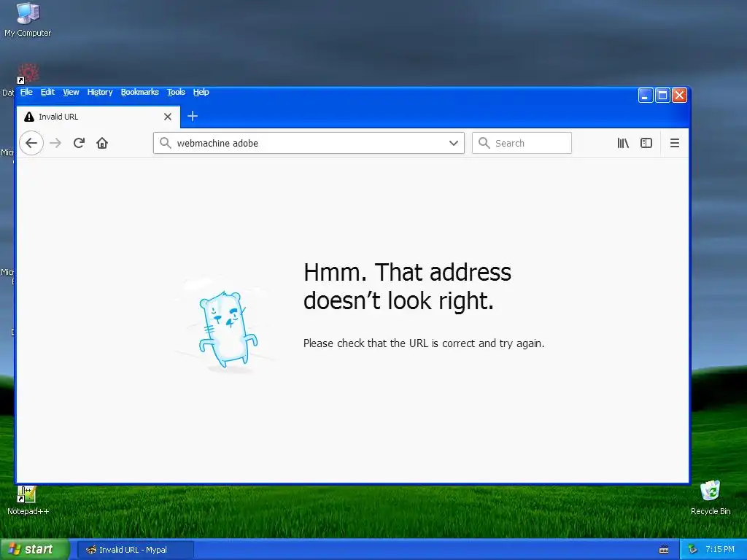This screenshot has height=560, width=747.
Task: Click the blue gopher mascot illustration
Action: tap(228, 329)
